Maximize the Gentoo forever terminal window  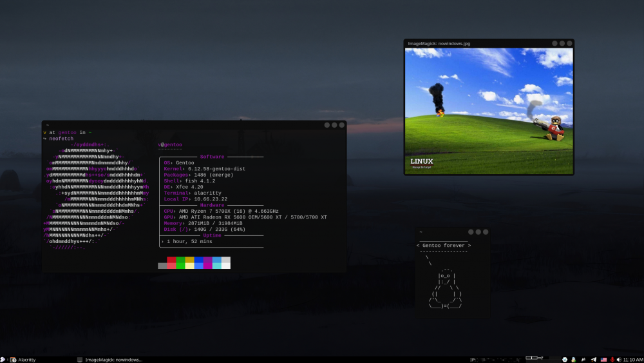point(478,231)
